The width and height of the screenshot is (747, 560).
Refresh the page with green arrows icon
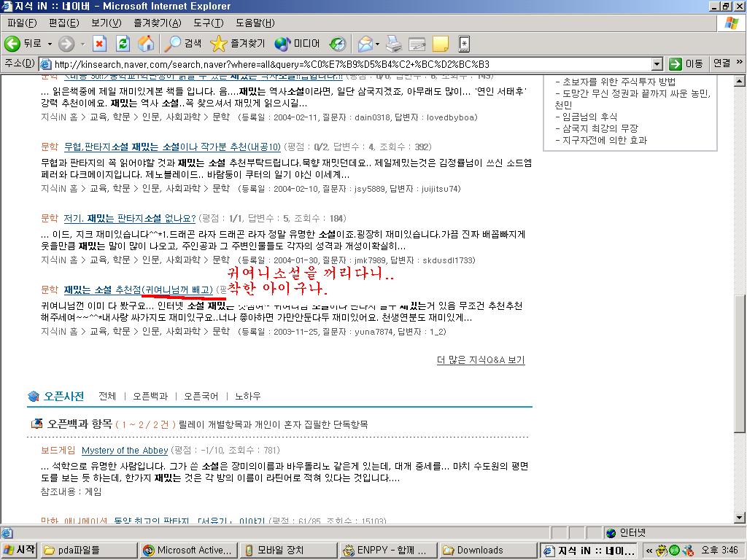123,44
